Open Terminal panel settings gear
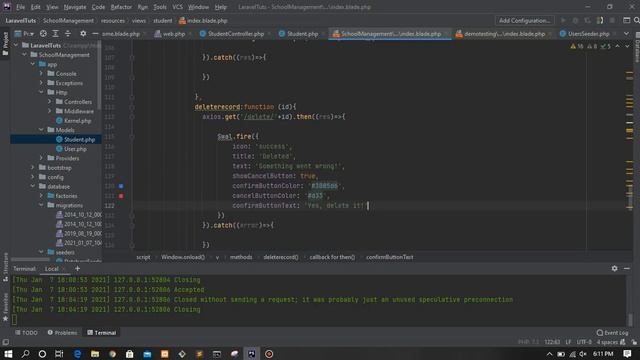640x360 pixels. (614, 269)
